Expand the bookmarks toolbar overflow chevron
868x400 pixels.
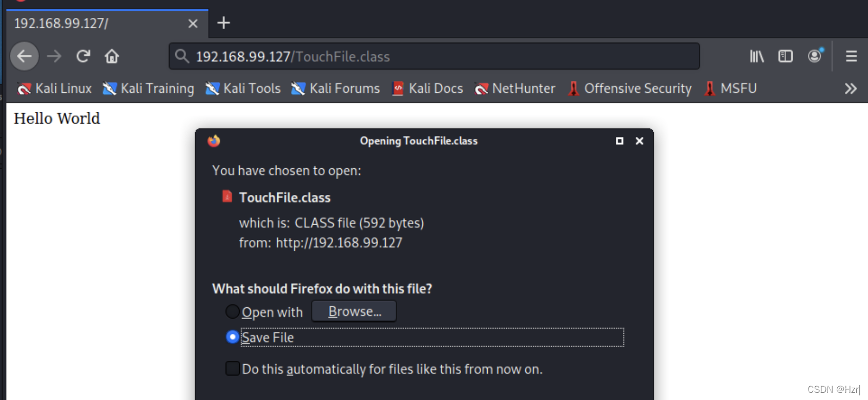coord(851,89)
